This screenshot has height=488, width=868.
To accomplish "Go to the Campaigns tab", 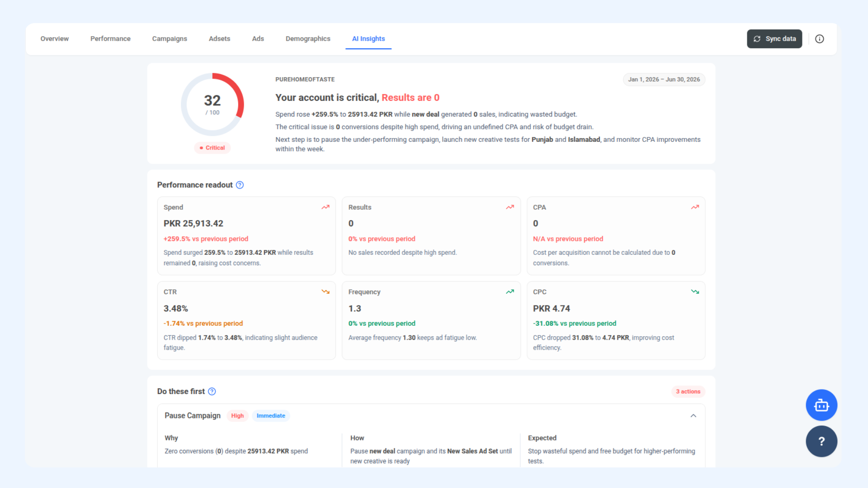I will click(x=170, y=39).
